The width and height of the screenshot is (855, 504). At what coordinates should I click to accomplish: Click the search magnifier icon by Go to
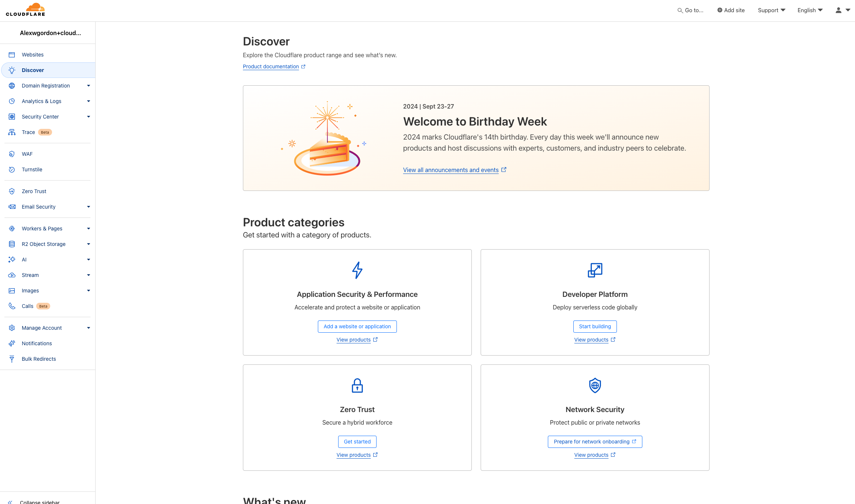680,10
